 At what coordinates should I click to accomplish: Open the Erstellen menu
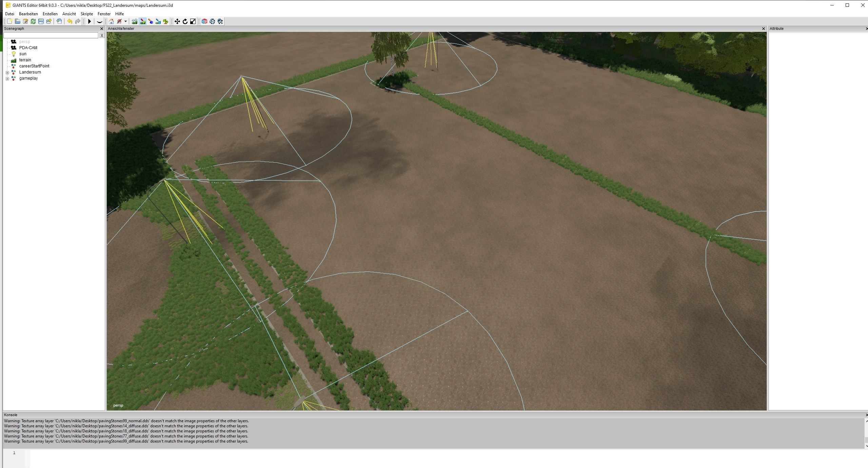(x=50, y=14)
